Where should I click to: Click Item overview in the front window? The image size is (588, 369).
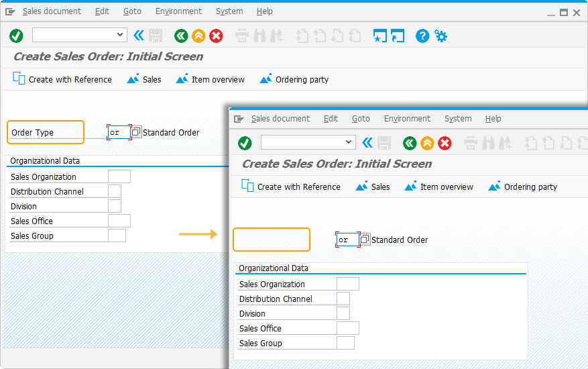tap(439, 187)
